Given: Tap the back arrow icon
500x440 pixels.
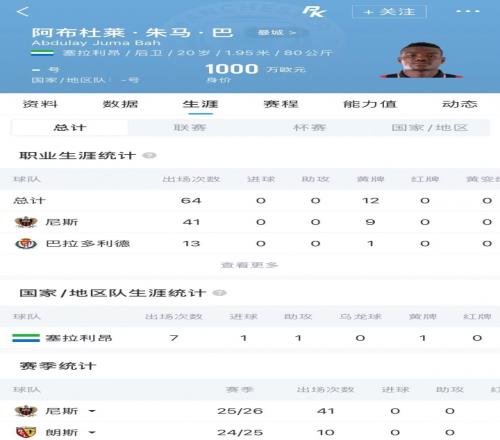Looking at the screenshot, I should click(23, 12).
